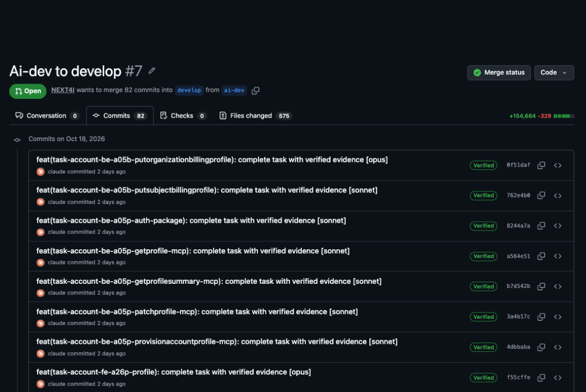Show Verified badge details for 4dbbaba
The image size is (586, 392).
pos(483,347)
